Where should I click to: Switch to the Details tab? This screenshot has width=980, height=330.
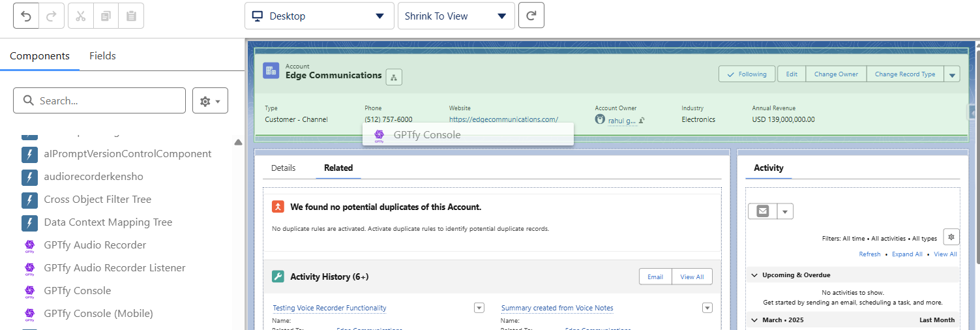(x=283, y=168)
